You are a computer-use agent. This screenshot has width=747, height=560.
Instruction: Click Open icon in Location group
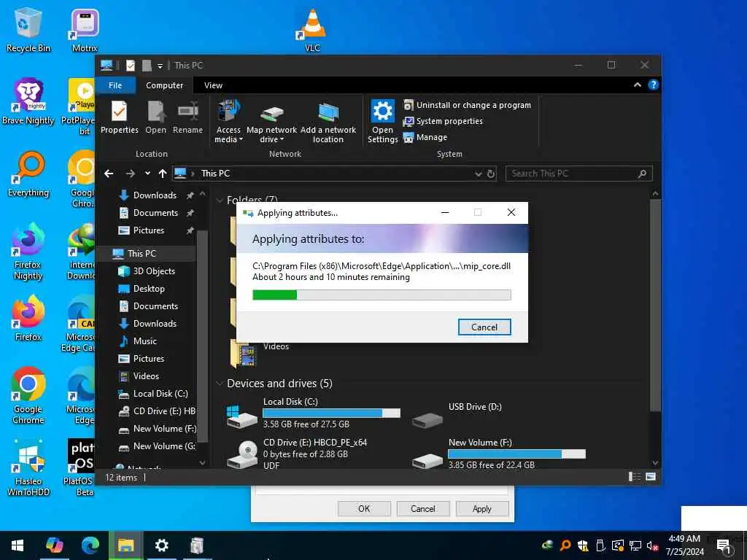pos(156,117)
